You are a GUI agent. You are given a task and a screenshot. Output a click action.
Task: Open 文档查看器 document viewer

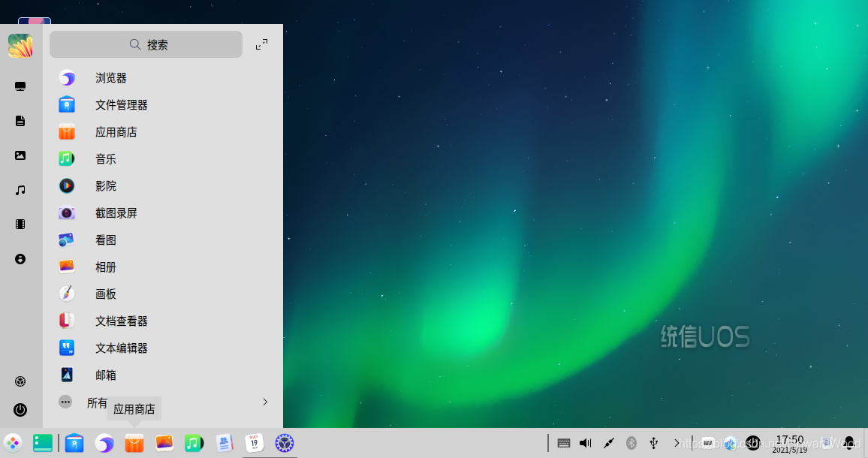(163, 321)
